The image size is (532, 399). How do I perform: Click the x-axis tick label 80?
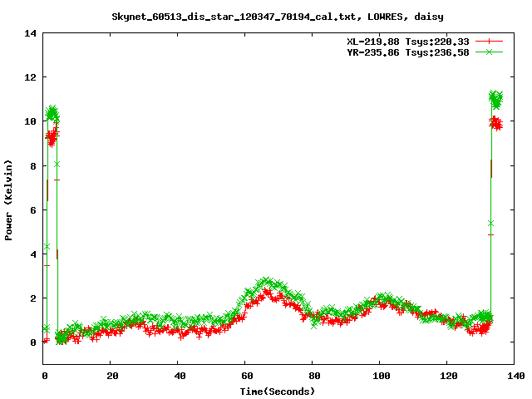pos(314,376)
